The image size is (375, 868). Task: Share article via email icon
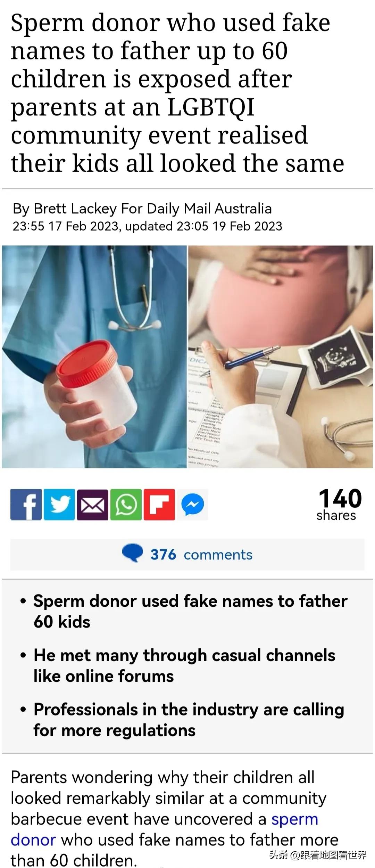pos(93,505)
